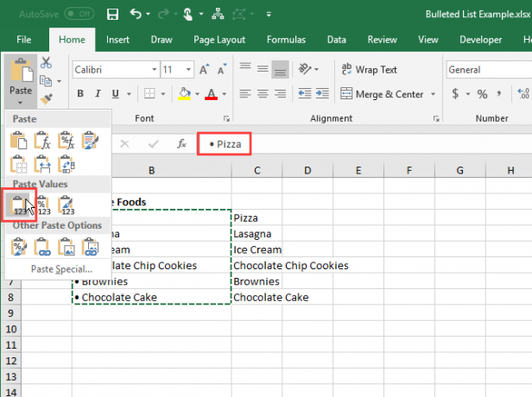Screen dimensions: 532x397
Task: Open the File tab
Action: tap(24, 40)
